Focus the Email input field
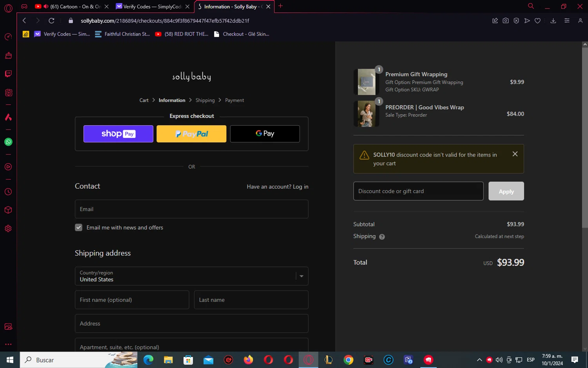 pyautogui.click(x=191, y=209)
